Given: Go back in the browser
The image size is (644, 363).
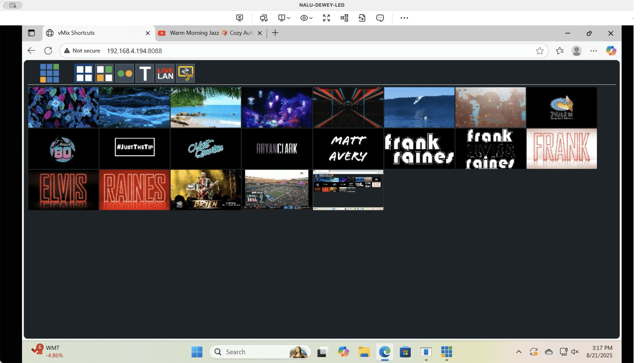Looking at the screenshot, I should (x=31, y=51).
